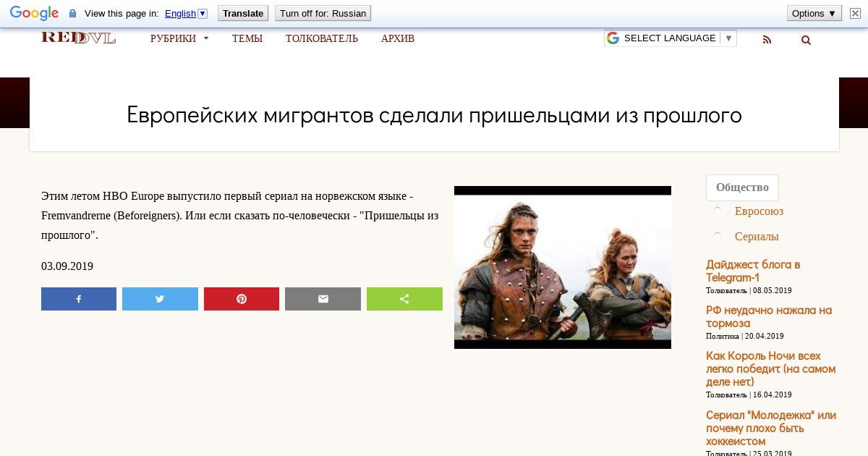This screenshot has height=456, width=868.
Task: Close the Google Translate bar
Action: [855, 13]
